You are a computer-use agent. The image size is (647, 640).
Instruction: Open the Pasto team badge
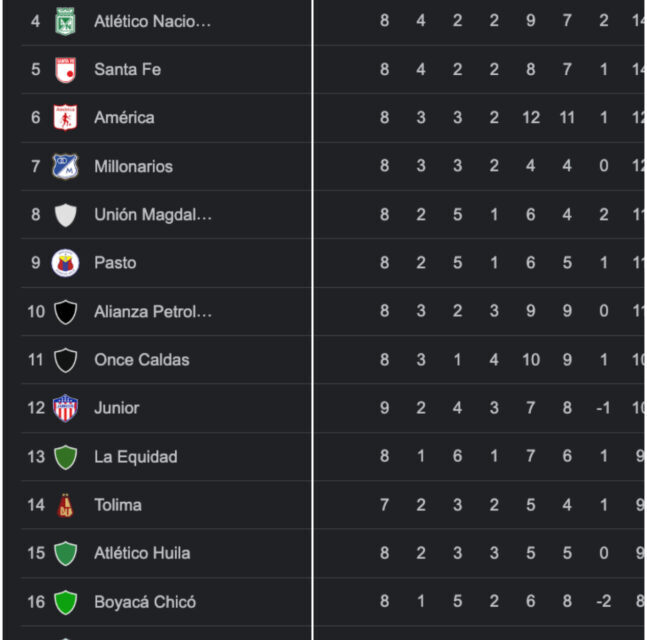tap(65, 262)
